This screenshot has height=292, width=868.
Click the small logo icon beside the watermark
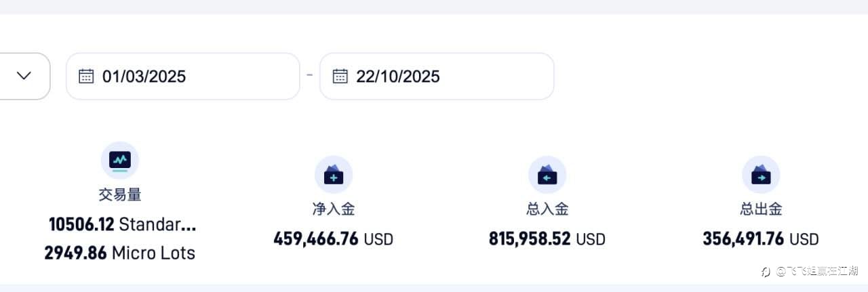(x=766, y=272)
